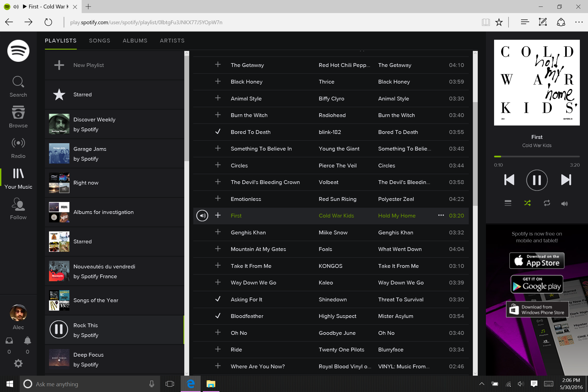Open the inbox tray icon
This screenshot has width=588, height=392.
tap(9, 341)
